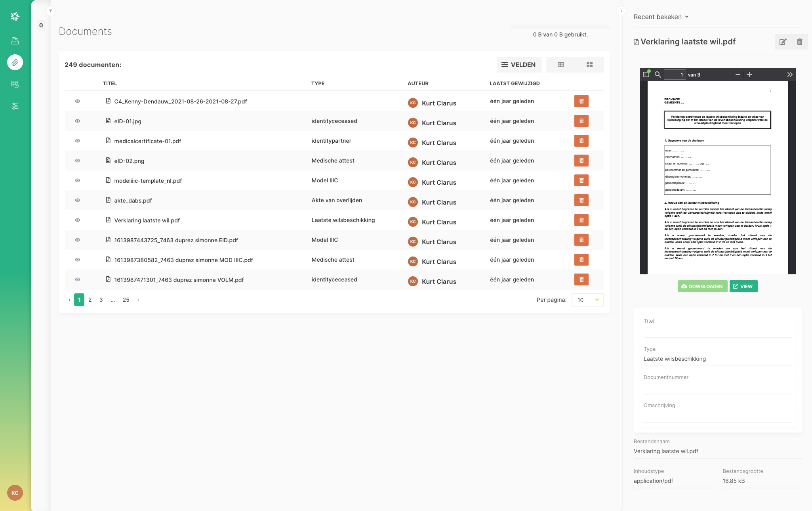This screenshot has width=812, height=511.
Task: Toggle the eye icon for modeliiic-template_nl.pdf
Action: coord(78,180)
